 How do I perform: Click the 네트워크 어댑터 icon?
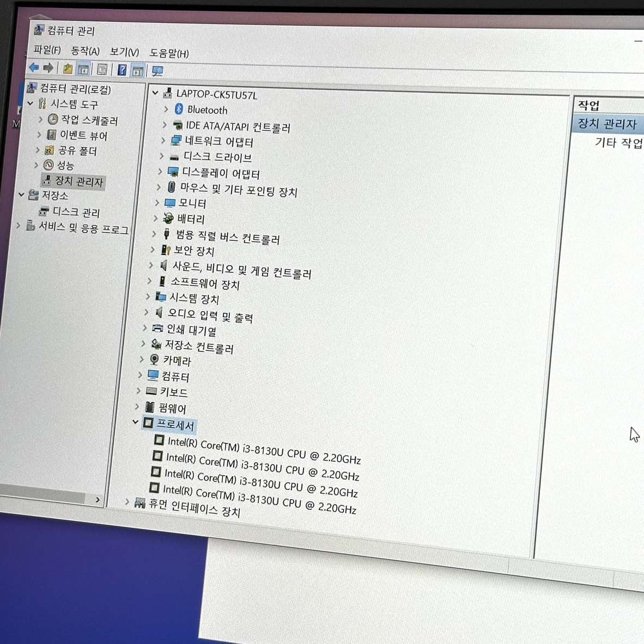(x=176, y=141)
